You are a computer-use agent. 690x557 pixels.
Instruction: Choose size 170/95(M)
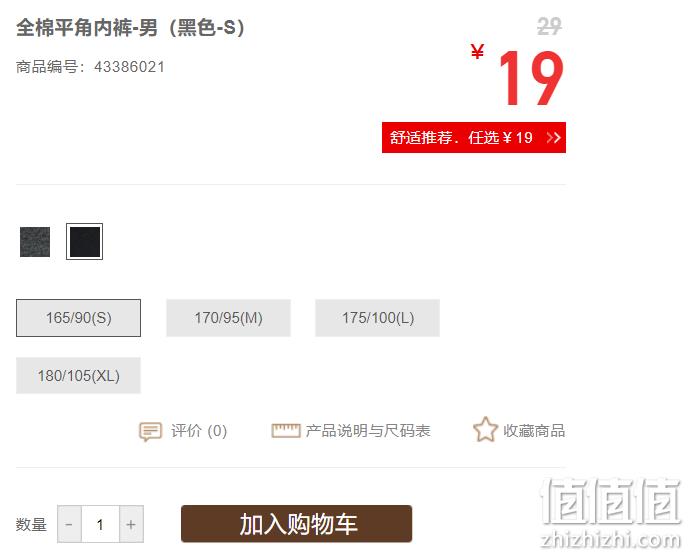[228, 318]
